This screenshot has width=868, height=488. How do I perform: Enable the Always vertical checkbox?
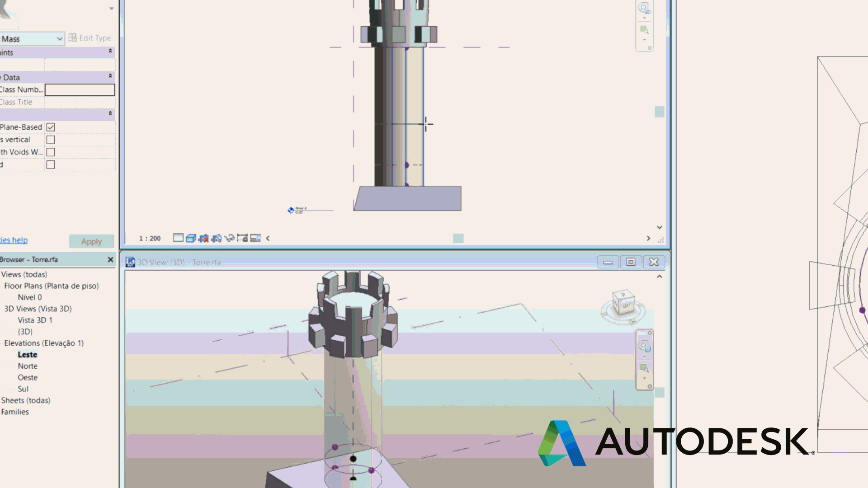(51, 140)
